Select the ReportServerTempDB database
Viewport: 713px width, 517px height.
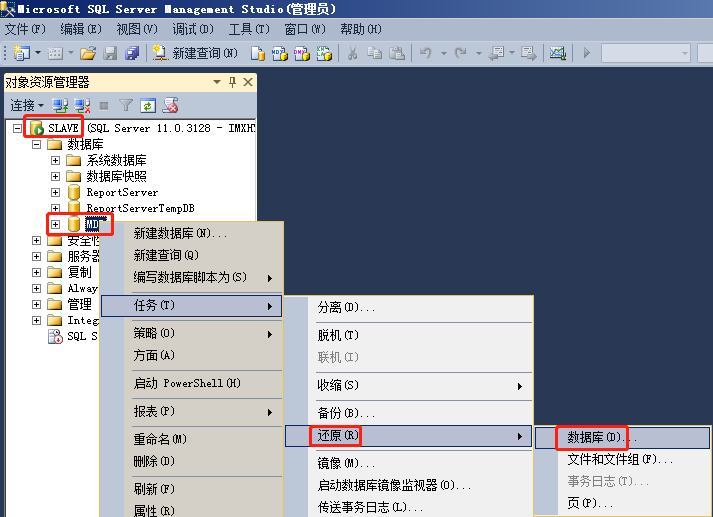(x=141, y=208)
